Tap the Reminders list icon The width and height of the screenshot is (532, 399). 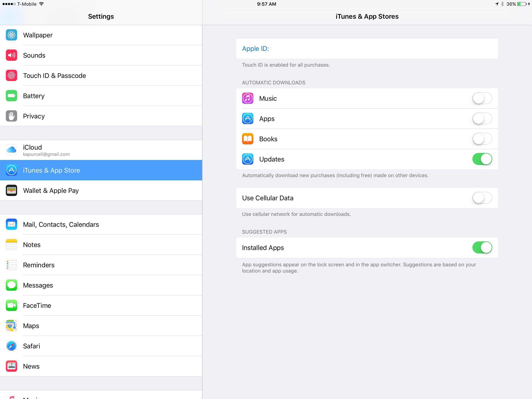tap(11, 265)
